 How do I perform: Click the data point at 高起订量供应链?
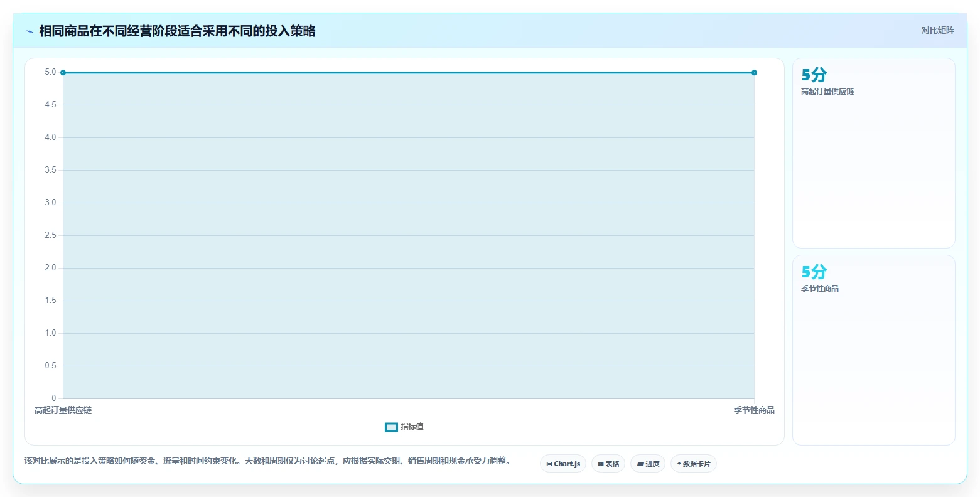[x=63, y=73]
